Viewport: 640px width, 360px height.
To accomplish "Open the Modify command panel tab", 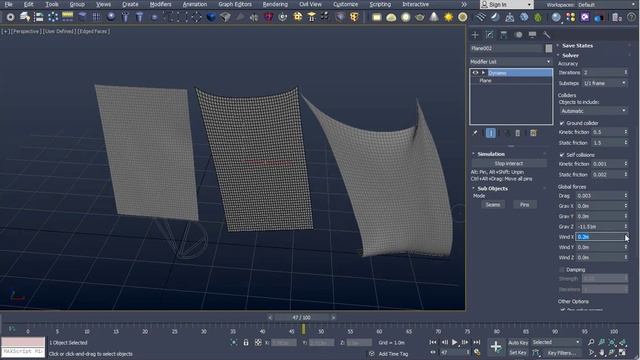I will 489,35.
